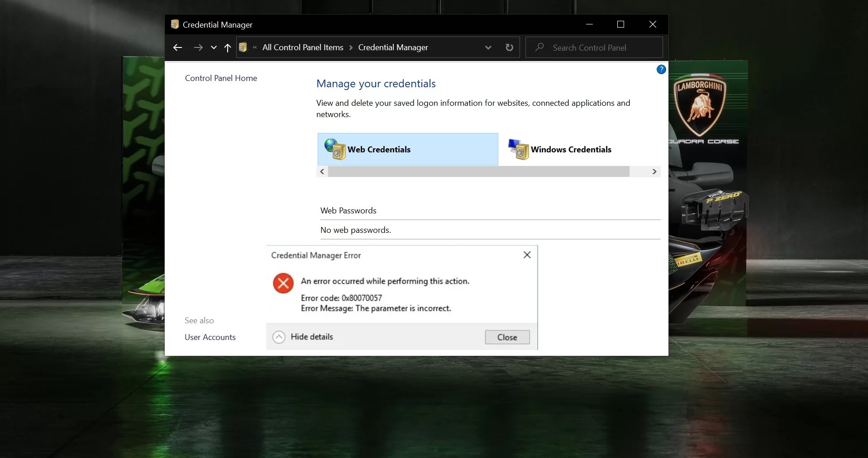Click the back navigation arrow
The width and height of the screenshot is (868, 458).
(177, 47)
